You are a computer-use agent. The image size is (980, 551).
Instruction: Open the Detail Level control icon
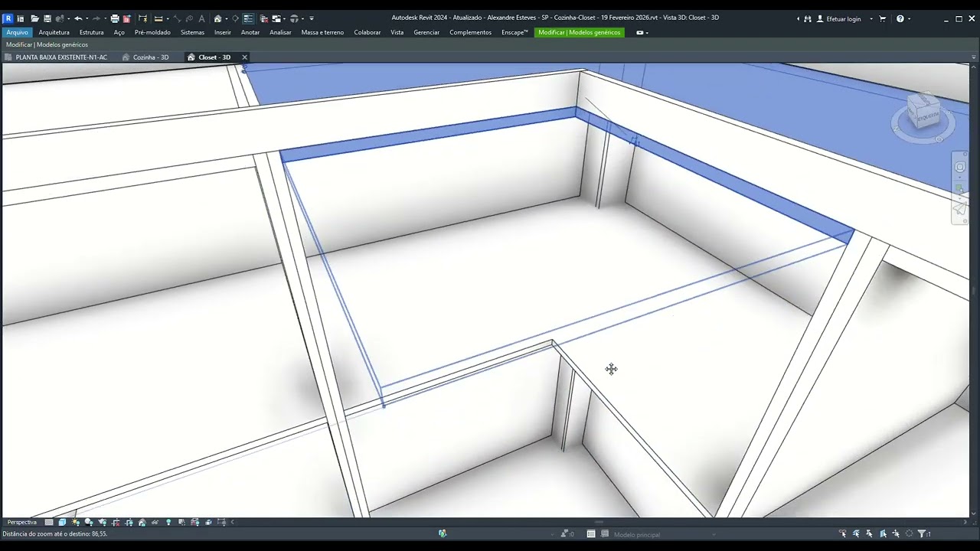[x=49, y=522]
